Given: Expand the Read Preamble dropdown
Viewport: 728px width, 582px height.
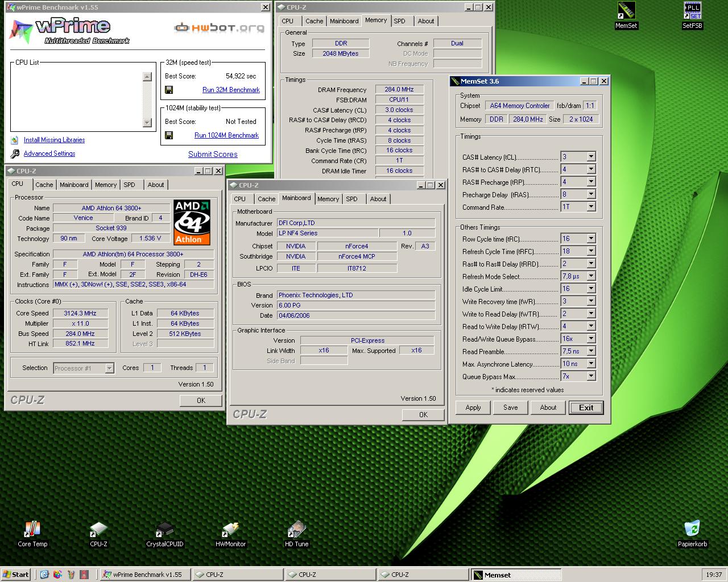Looking at the screenshot, I should coord(591,351).
